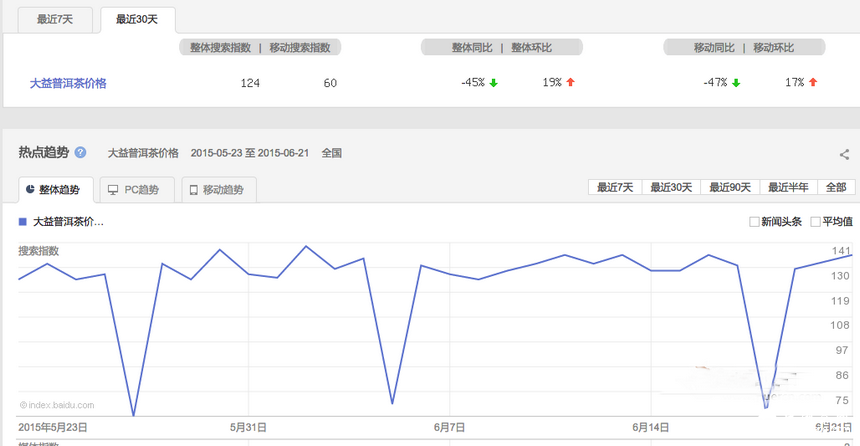Choose the 最近90天 chart range button

730,188
